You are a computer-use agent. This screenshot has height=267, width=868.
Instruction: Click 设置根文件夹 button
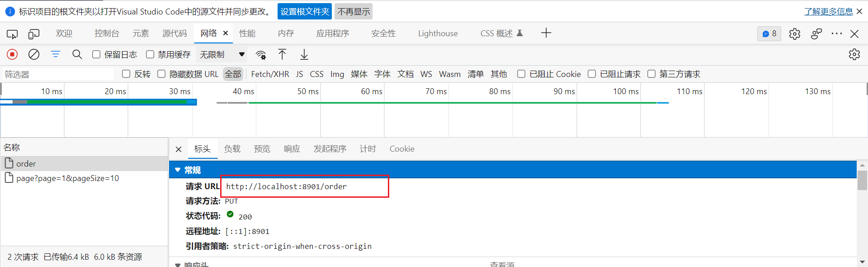(x=305, y=11)
